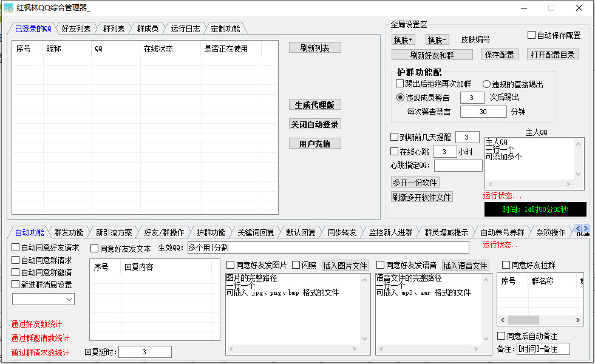Viewport: 595px width, 364px height.
Task: Click the 心跳指定QQ input field
Action: click(458, 166)
